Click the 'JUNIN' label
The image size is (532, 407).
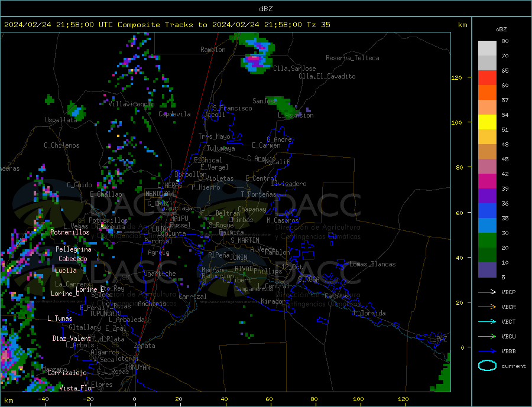[239, 258]
